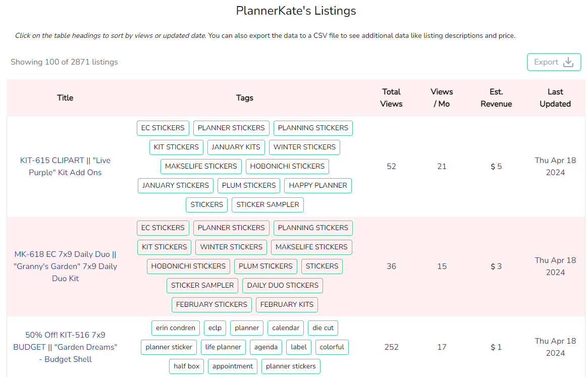Sort by Last Updated column header
This screenshot has width=588, height=377.
click(555, 98)
